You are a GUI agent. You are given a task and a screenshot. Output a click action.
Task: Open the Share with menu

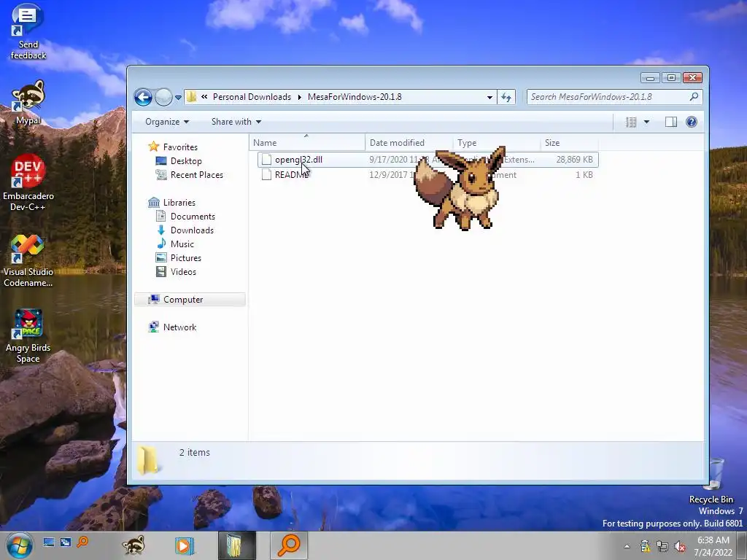236,122
